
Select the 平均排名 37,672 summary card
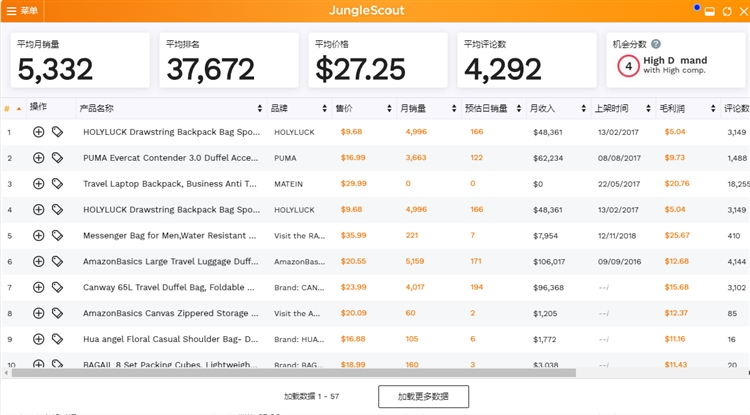[229, 60]
